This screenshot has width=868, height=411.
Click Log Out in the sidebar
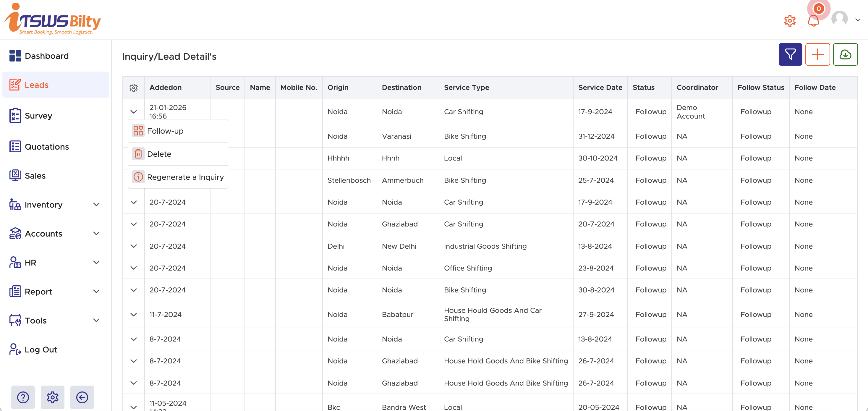[x=41, y=349]
